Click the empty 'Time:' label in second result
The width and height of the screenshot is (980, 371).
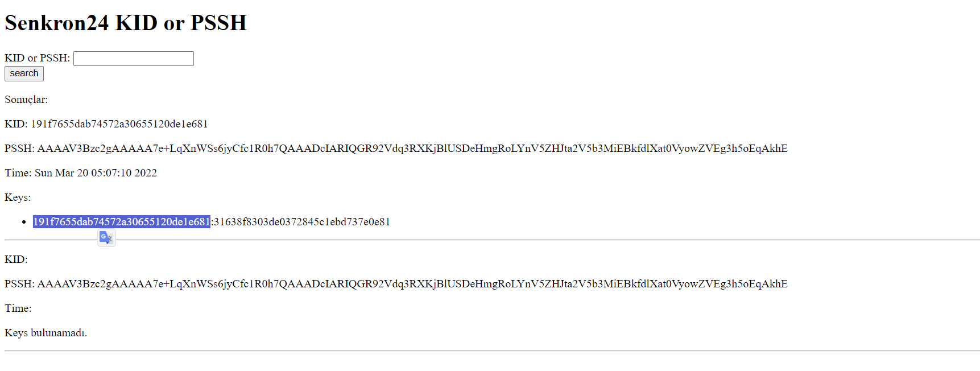(x=18, y=308)
